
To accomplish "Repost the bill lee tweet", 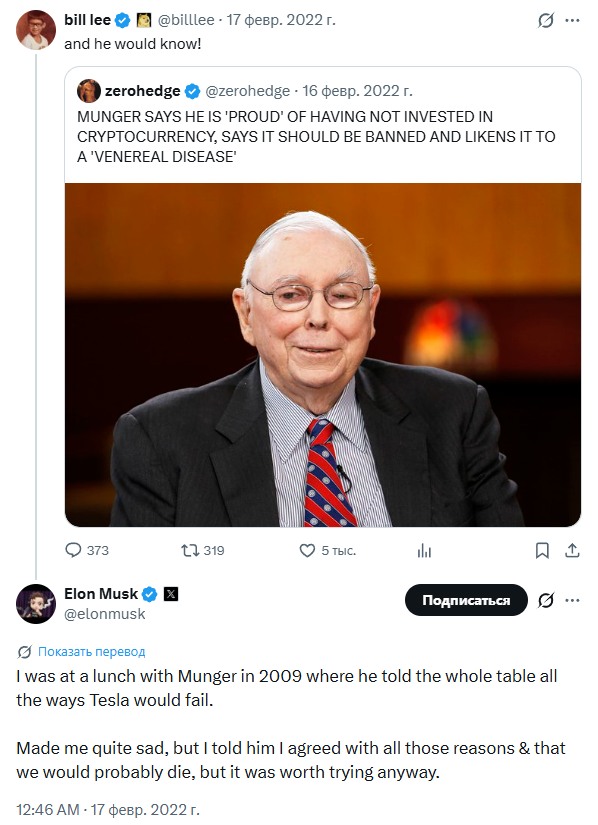I will [190, 550].
